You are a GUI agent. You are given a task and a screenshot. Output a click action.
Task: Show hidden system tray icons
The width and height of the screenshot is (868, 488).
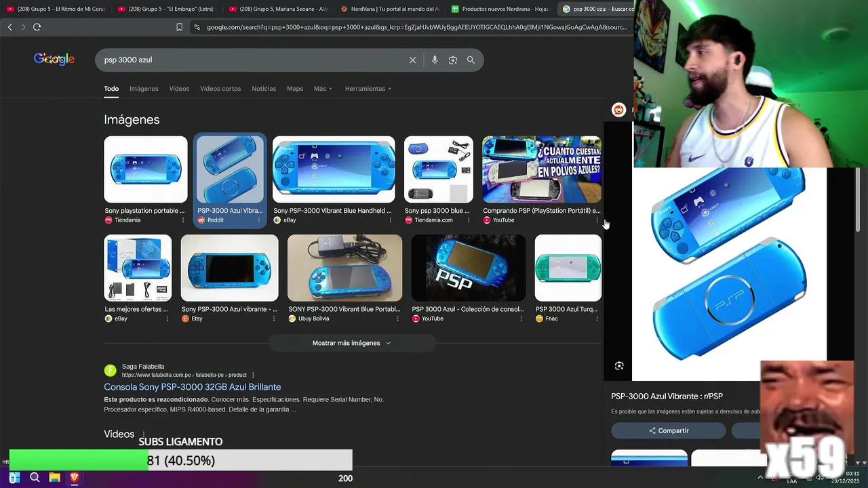coord(759,478)
